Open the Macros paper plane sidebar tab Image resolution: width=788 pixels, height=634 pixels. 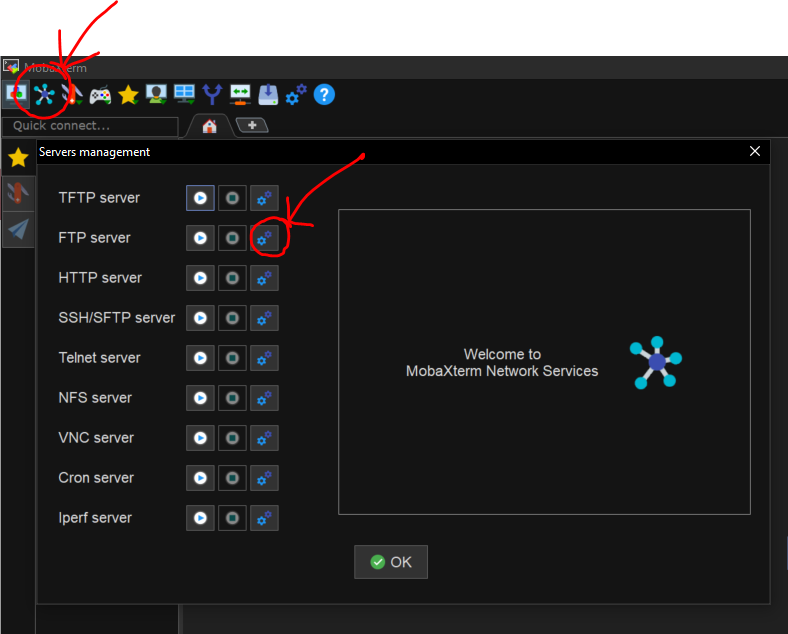pyautogui.click(x=18, y=229)
